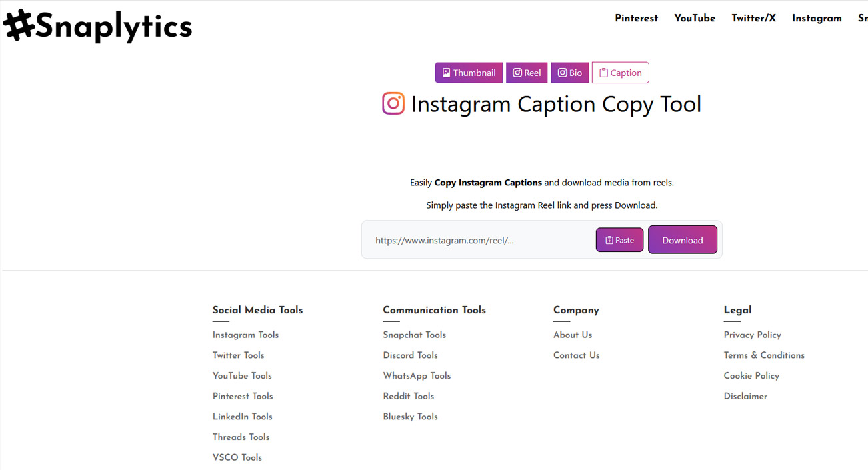
Task: Open Pinterest in the top navigation
Action: (x=636, y=18)
